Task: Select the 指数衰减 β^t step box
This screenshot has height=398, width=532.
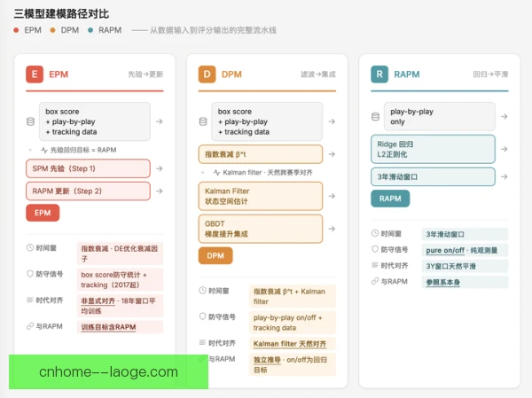Action: point(261,154)
